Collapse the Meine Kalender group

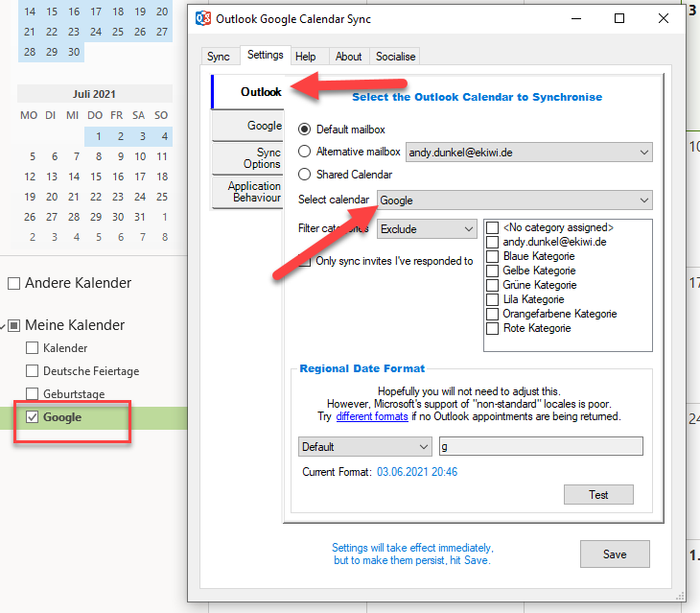coord(3,326)
